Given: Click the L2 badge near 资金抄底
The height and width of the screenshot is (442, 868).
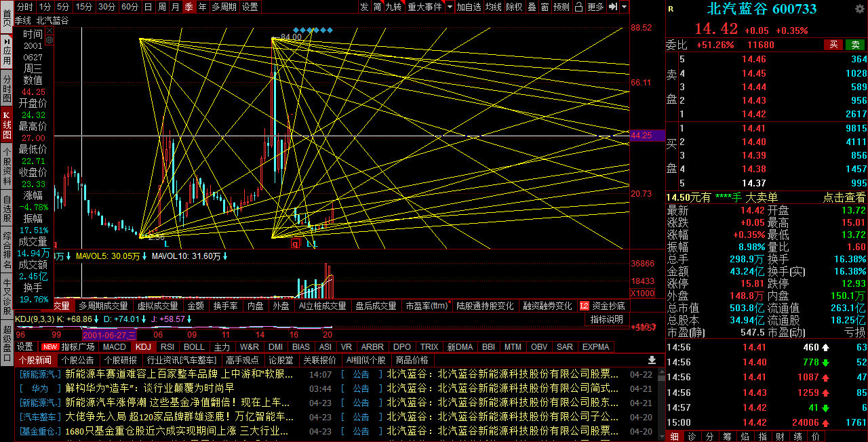Looking at the screenshot, I should tap(585, 306).
